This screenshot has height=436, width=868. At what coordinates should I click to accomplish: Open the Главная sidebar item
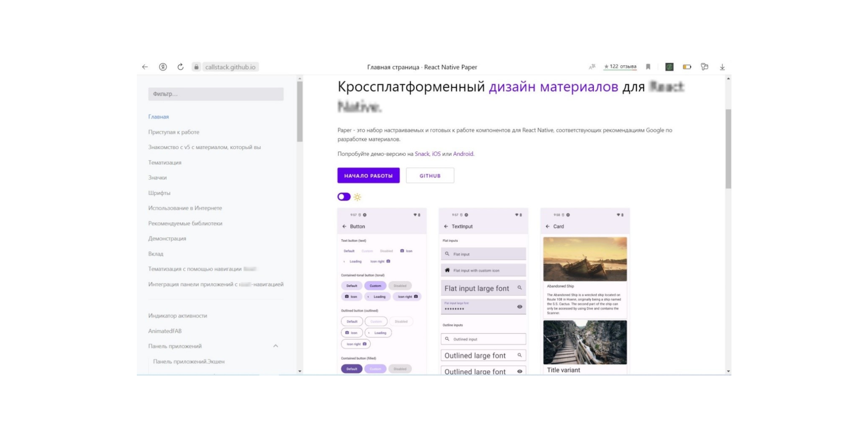point(158,117)
